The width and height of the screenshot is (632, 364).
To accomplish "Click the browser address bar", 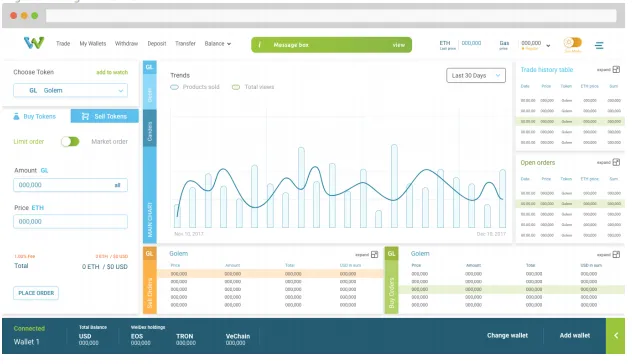I will click(331, 16).
